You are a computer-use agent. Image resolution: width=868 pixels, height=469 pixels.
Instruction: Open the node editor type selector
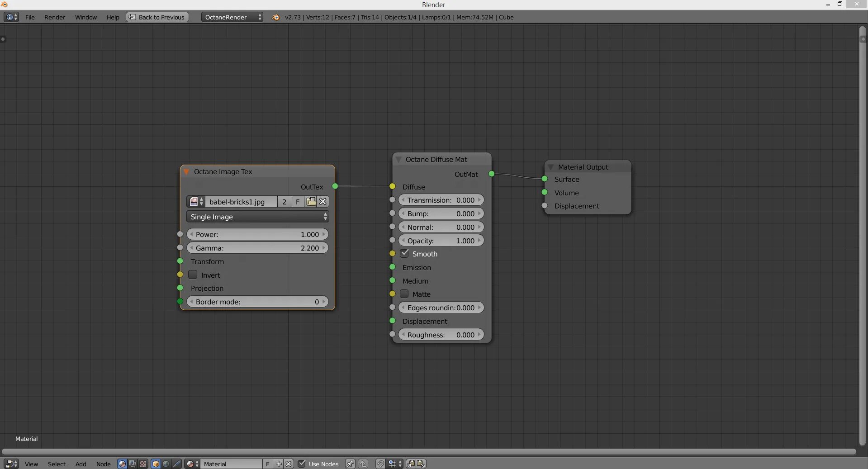(x=11, y=464)
